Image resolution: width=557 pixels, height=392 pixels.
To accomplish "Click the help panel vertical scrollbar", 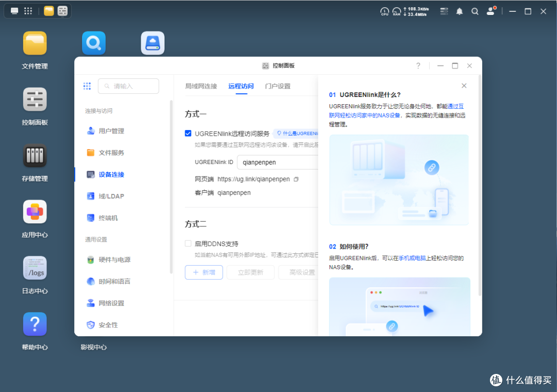I will [x=480, y=185].
